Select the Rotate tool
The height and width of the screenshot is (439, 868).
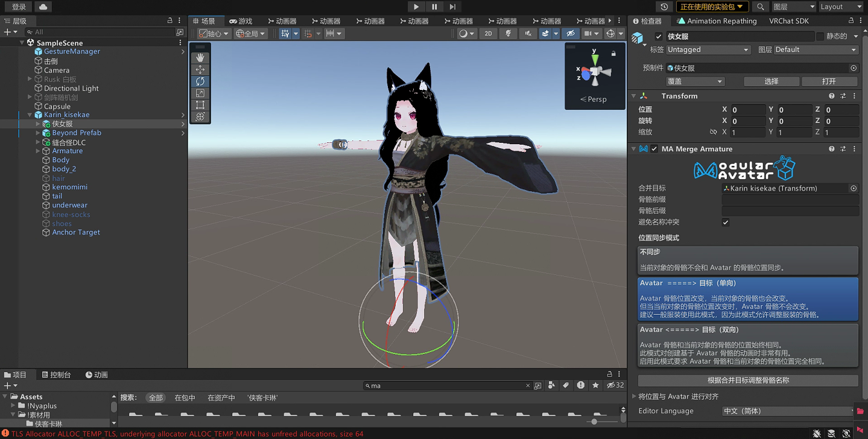click(x=200, y=81)
